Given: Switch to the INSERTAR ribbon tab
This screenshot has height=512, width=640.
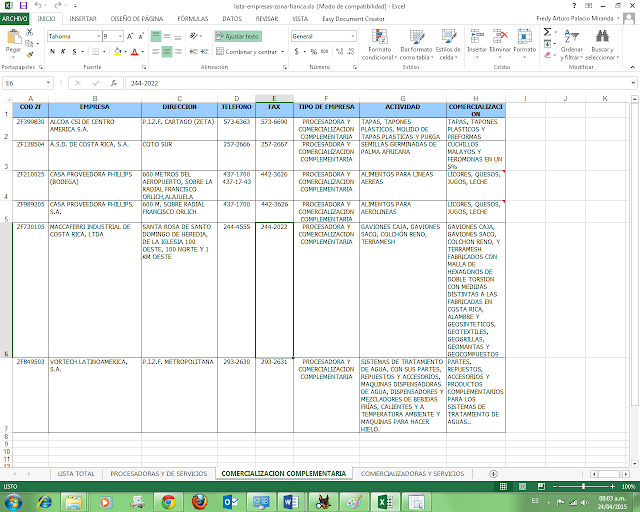Looking at the screenshot, I should click(x=83, y=19).
